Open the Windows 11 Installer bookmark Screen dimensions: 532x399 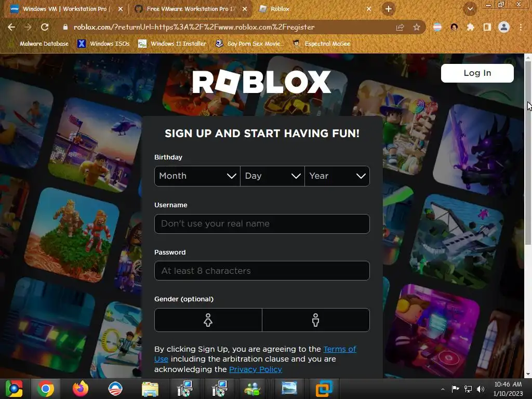pos(172,44)
